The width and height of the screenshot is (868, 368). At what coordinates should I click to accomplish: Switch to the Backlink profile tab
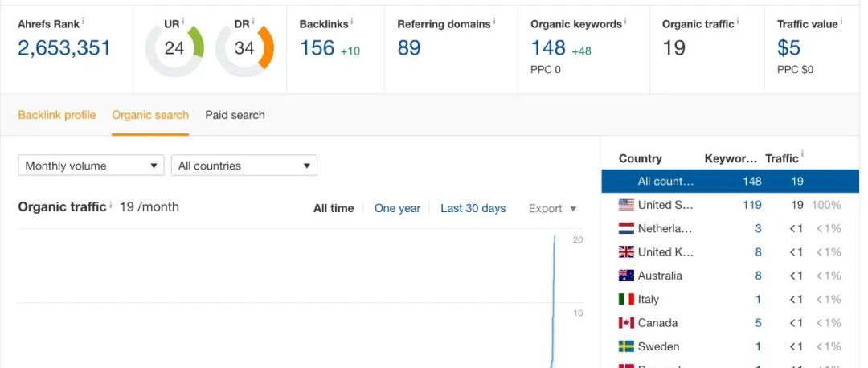pos(57,115)
